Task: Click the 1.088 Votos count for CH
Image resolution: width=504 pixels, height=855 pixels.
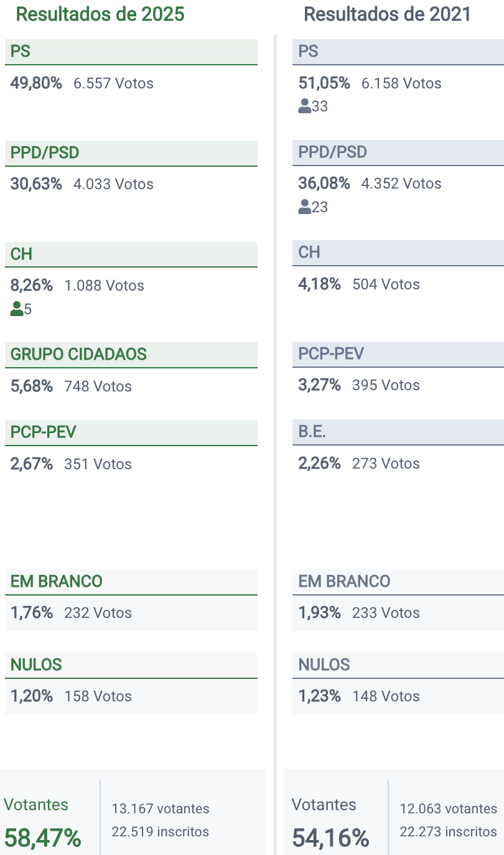Action: coord(105,286)
